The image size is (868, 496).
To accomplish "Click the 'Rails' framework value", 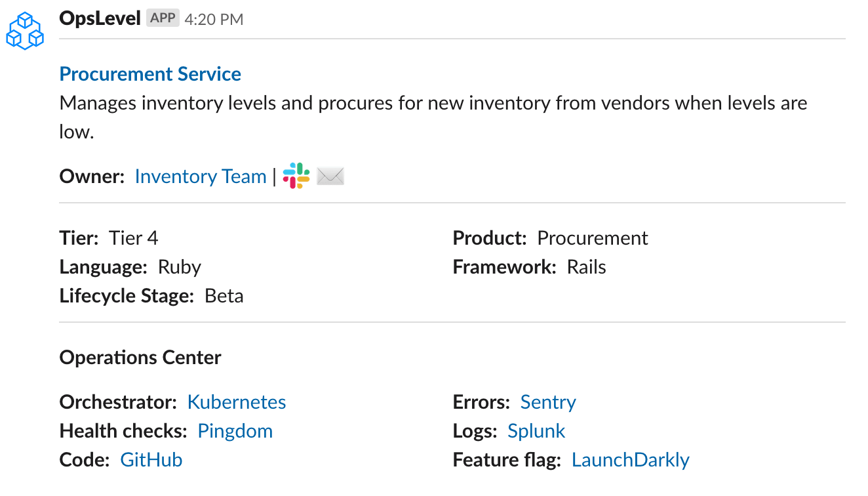I will click(587, 266).
